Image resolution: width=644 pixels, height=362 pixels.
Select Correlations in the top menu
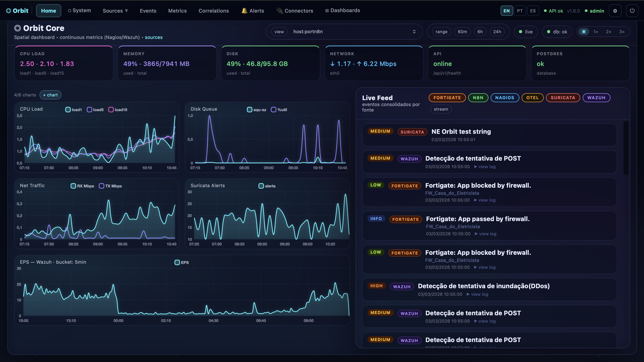point(214,11)
